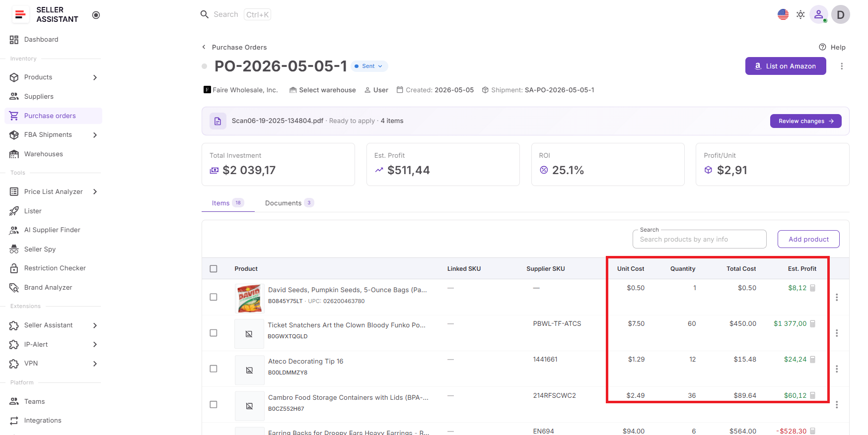Click the Ateco placeholder image thumbnail

click(249, 370)
